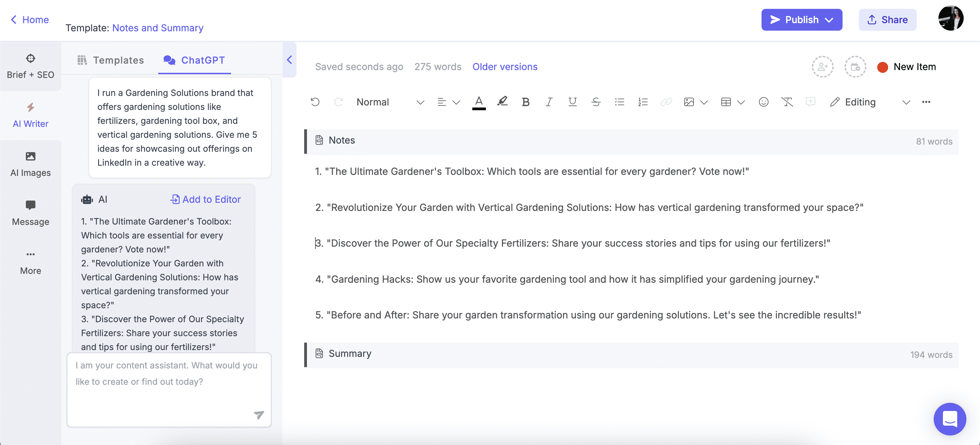Click the insert table icon
This screenshot has width=980, height=445.
(726, 102)
